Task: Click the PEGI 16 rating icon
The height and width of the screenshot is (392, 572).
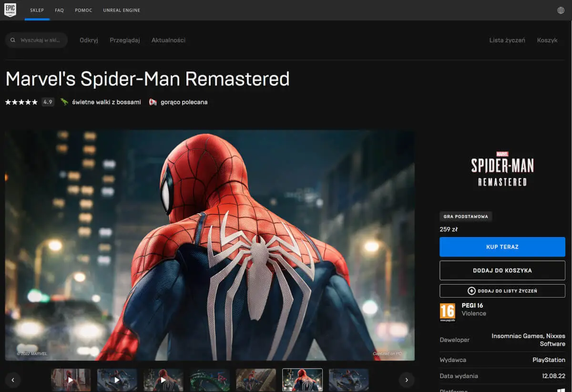Action: [448, 312]
